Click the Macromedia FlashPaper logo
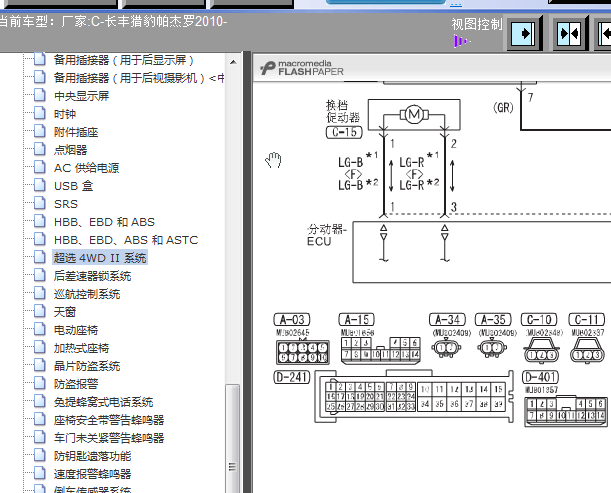The height and width of the screenshot is (493, 611). (x=302, y=68)
